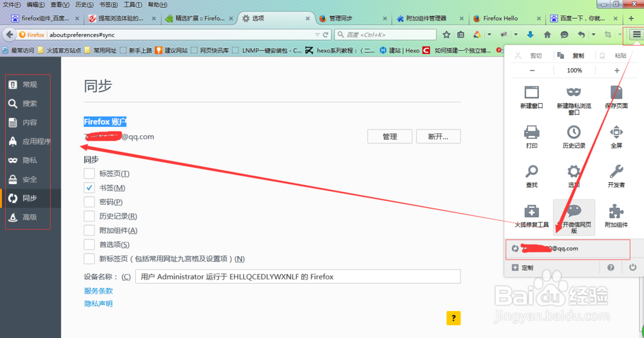Show bookmarks list icon in toolbar
The width and height of the screenshot is (644, 338).
pos(461,35)
